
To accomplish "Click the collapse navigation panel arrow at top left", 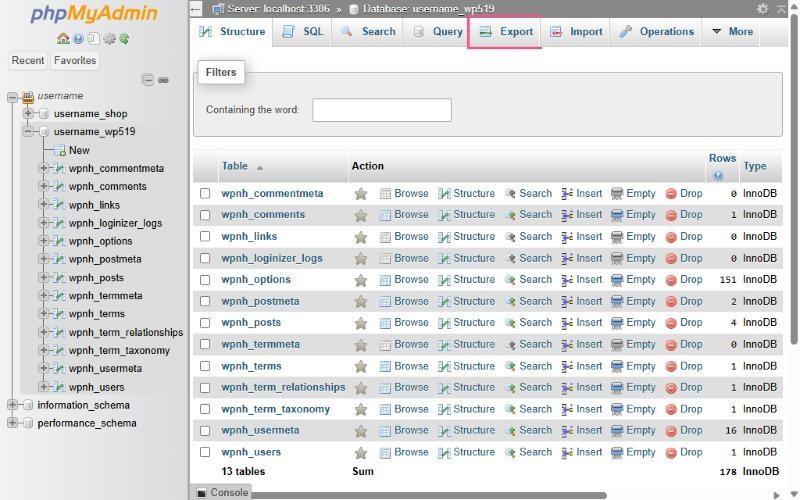I will coord(195,9).
